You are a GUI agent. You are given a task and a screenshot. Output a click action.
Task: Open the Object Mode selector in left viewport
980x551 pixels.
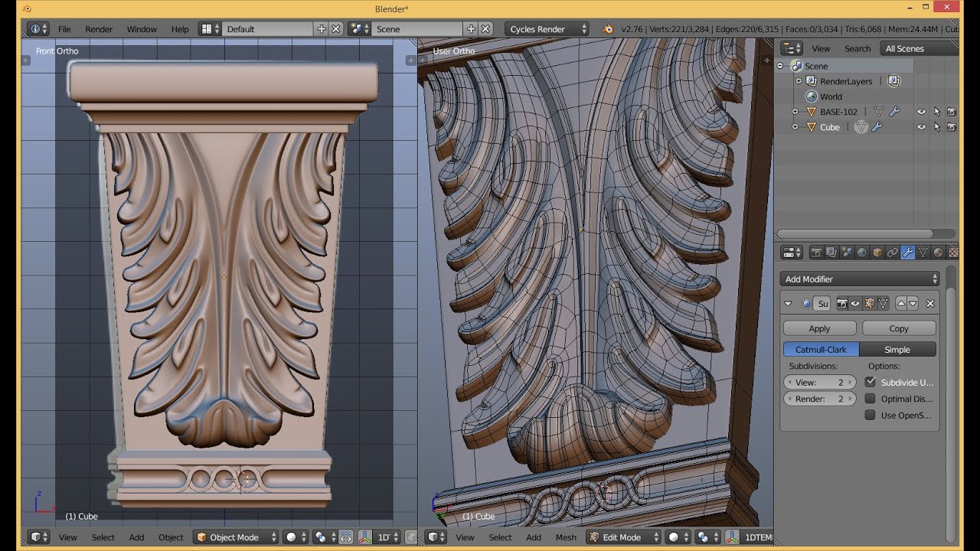[x=236, y=537]
